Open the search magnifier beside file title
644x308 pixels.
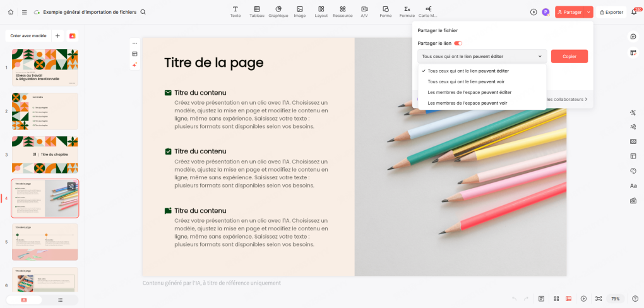coord(143,12)
